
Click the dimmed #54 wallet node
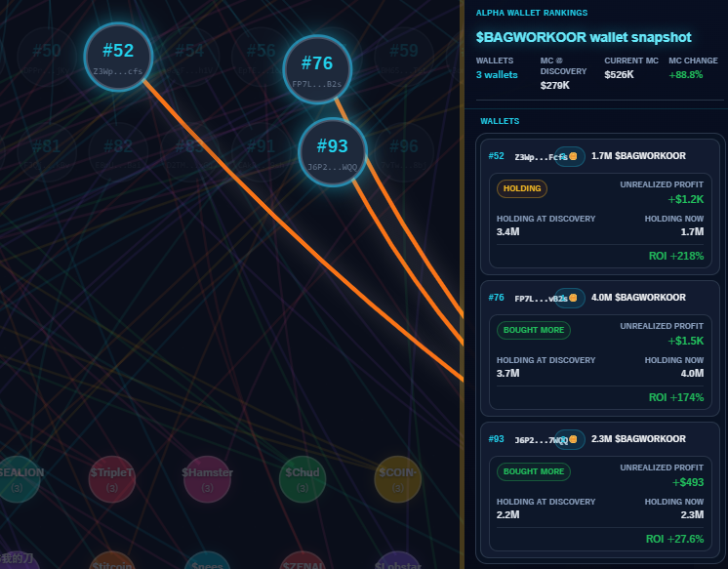[x=189, y=57]
